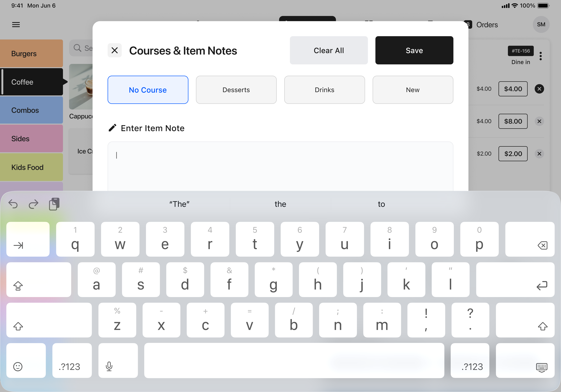
Task: Tap the t key
Action: [255, 239]
